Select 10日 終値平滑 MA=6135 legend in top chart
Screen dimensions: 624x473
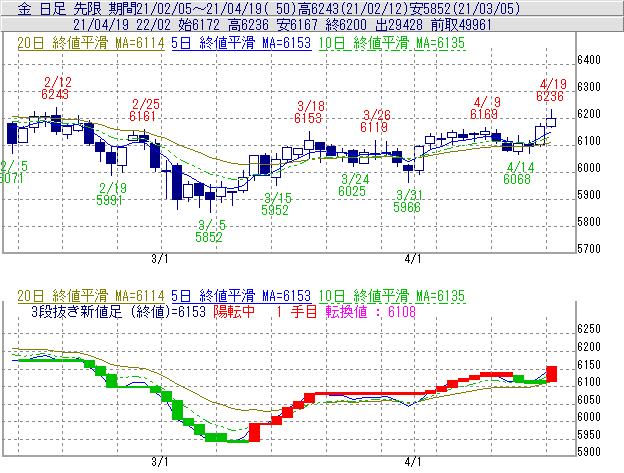(392, 43)
